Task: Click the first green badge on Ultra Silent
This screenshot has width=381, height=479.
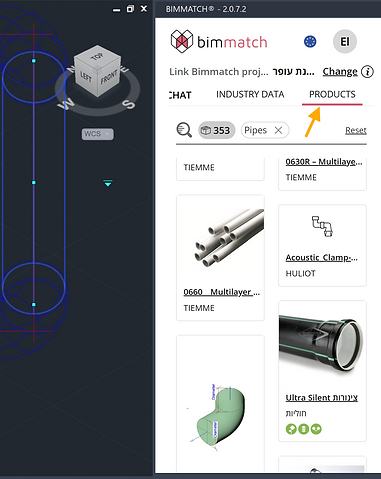Action: tap(291, 429)
